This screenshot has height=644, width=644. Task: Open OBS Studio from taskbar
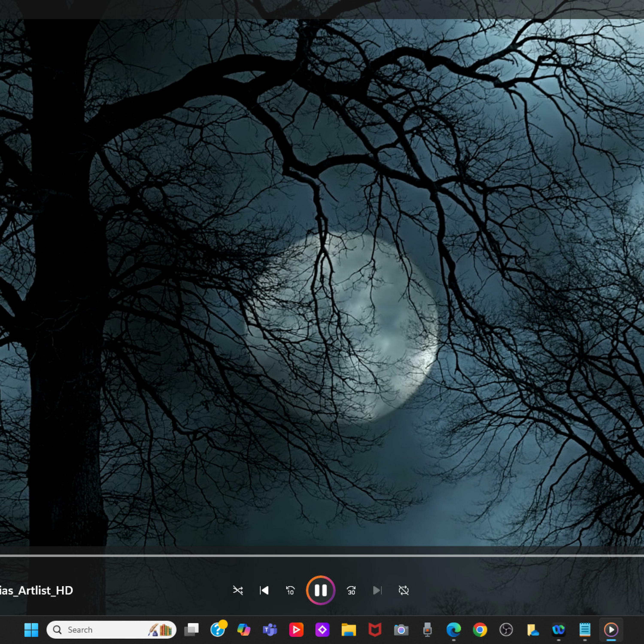click(x=506, y=630)
